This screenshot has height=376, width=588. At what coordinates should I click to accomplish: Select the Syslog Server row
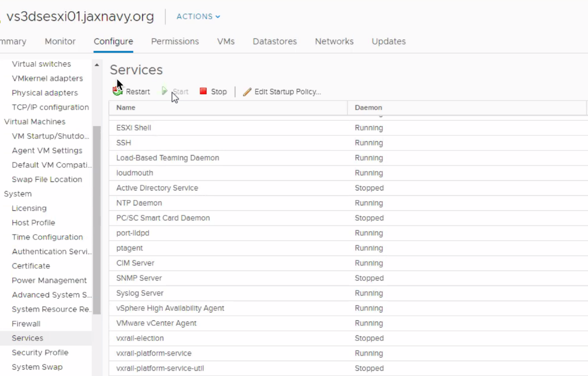coord(348,293)
